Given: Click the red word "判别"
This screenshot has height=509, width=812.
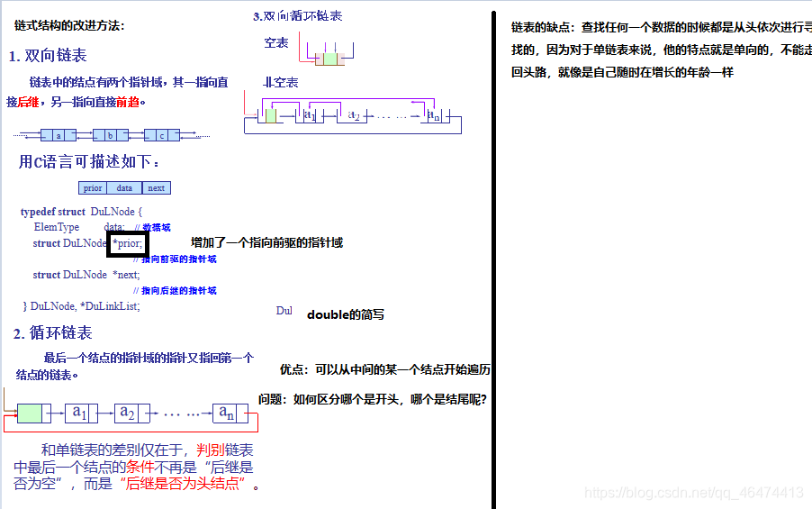Looking at the screenshot, I should click(211, 450).
